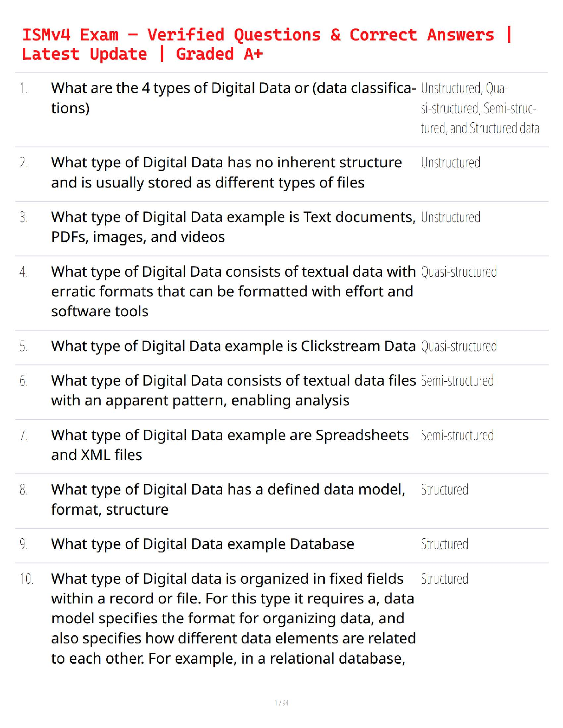
Task: Click the Unstructured answer for question 2
Action: point(450,163)
